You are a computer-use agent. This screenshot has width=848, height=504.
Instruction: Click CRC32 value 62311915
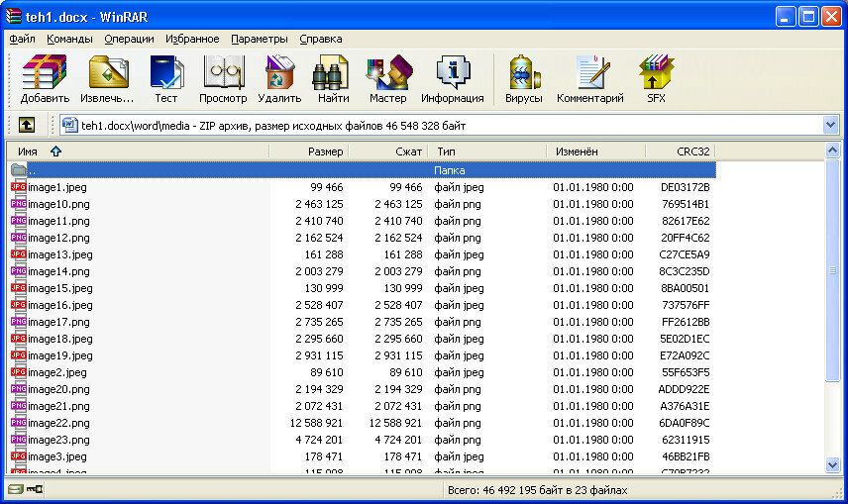(686, 440)
